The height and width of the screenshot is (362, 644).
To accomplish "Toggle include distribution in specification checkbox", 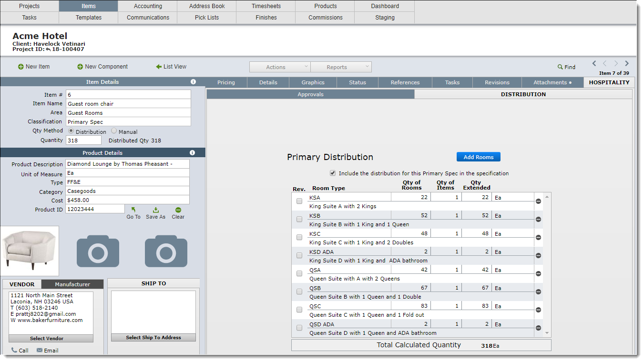I will 333,173.
